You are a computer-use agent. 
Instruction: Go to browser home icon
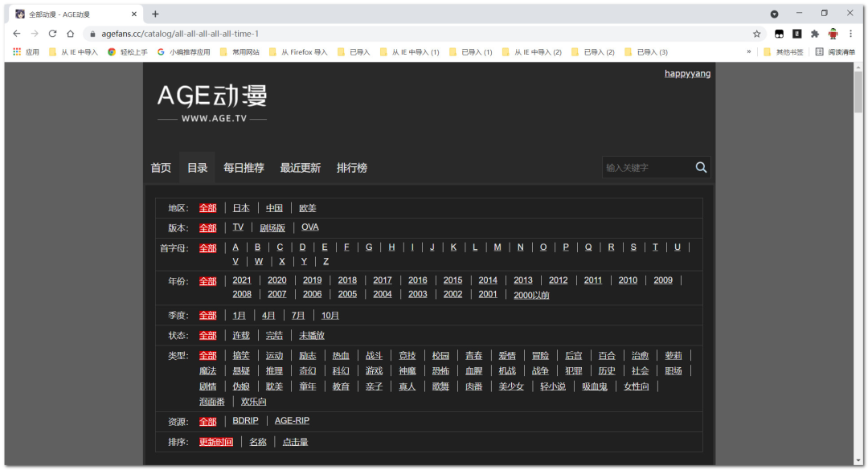pyautogui.click(x=71, y=34)
